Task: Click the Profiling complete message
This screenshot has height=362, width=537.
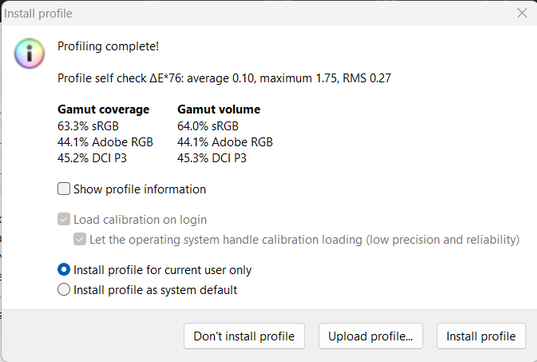Action: coord(108,46)
